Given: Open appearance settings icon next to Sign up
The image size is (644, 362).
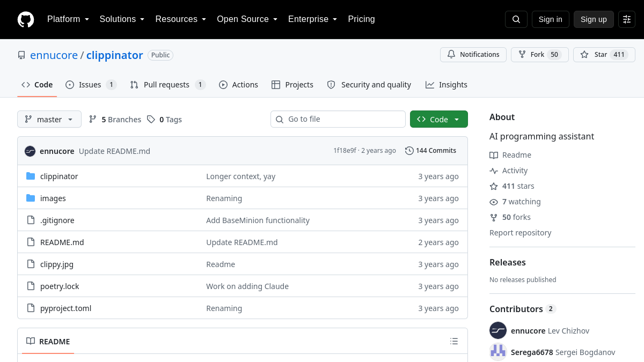Looking at the screenshot, I should [x=627, y=19].
